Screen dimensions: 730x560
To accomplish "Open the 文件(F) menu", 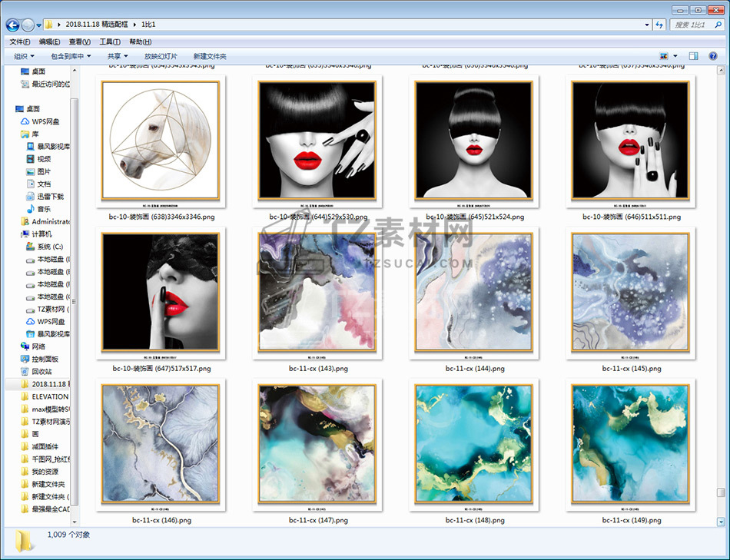I will tap(20, 41).
